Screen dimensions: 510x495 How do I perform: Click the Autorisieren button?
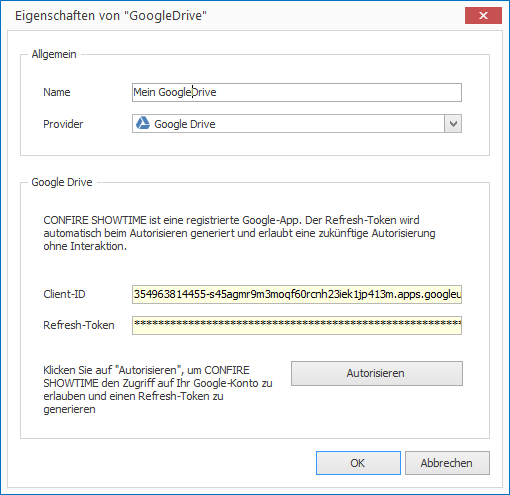tap(377, 373)
